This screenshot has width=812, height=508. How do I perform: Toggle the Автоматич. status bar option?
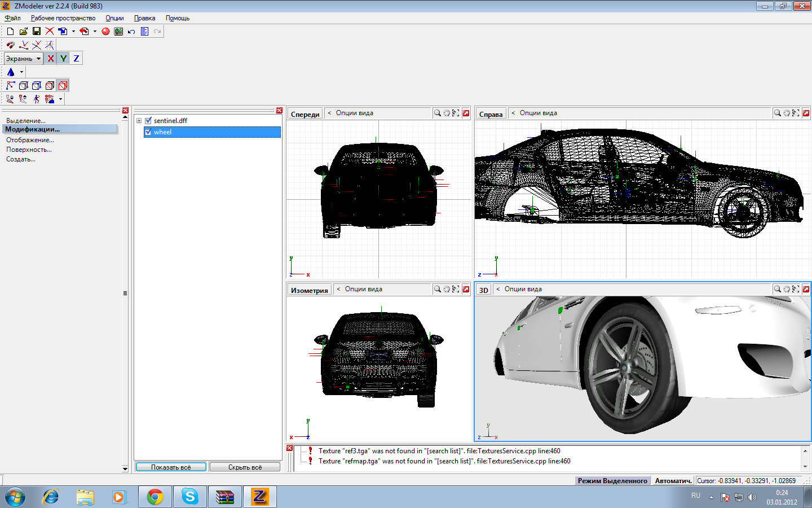pos(673,481)
